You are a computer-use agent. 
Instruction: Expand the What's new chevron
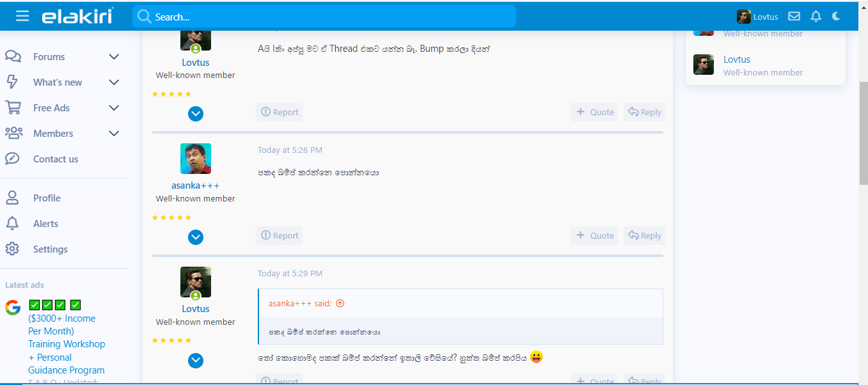point(114,82)
